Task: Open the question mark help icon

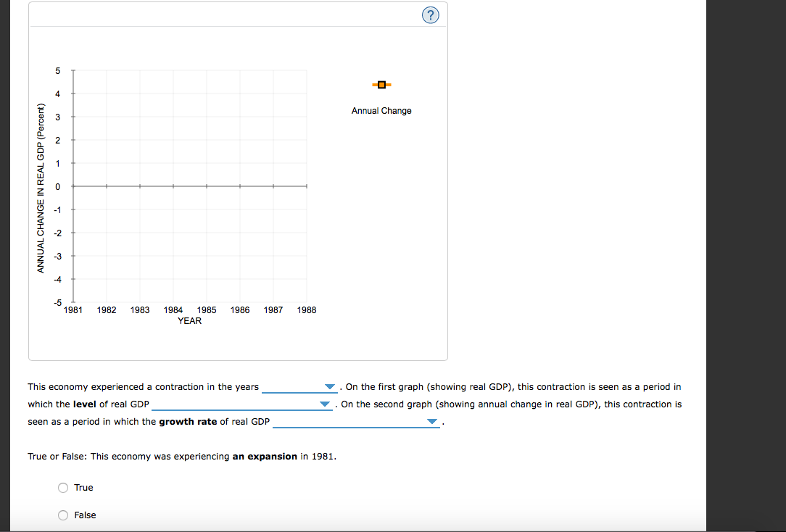Action: [x=431, y=14]
